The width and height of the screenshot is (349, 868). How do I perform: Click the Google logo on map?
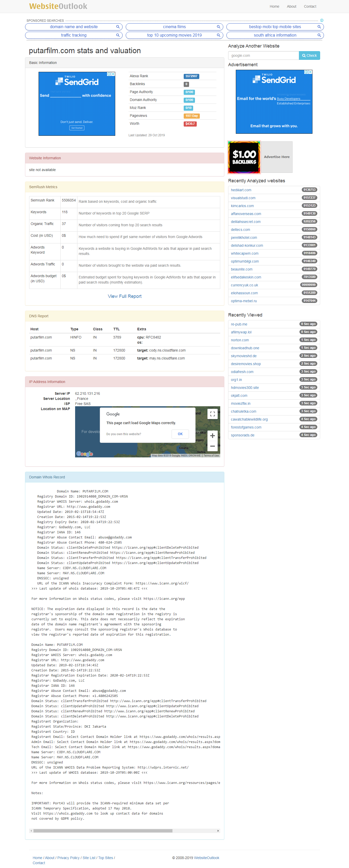[x=85, y=454]
